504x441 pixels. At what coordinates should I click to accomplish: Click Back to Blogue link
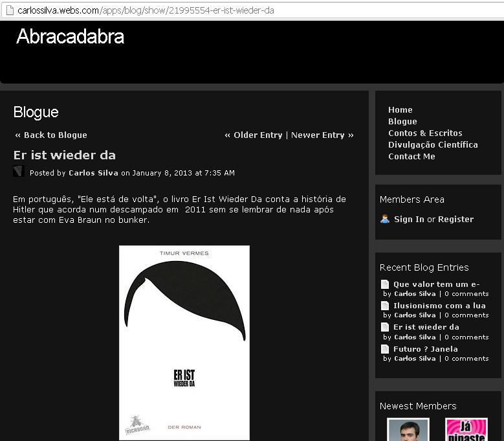pos(51,135)
